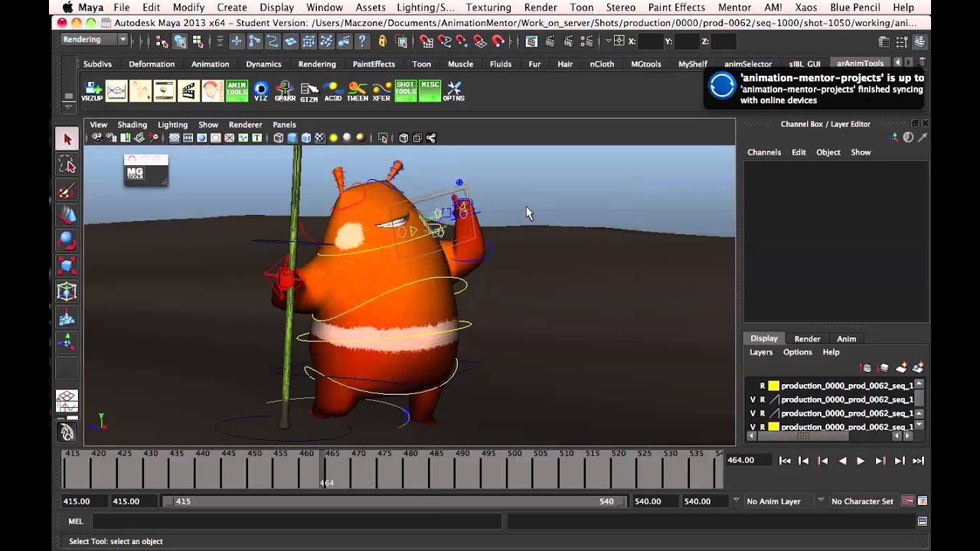The image size is (980, 551).
Task: Open the viewport Shading menu
Action: tap(132, 125)
